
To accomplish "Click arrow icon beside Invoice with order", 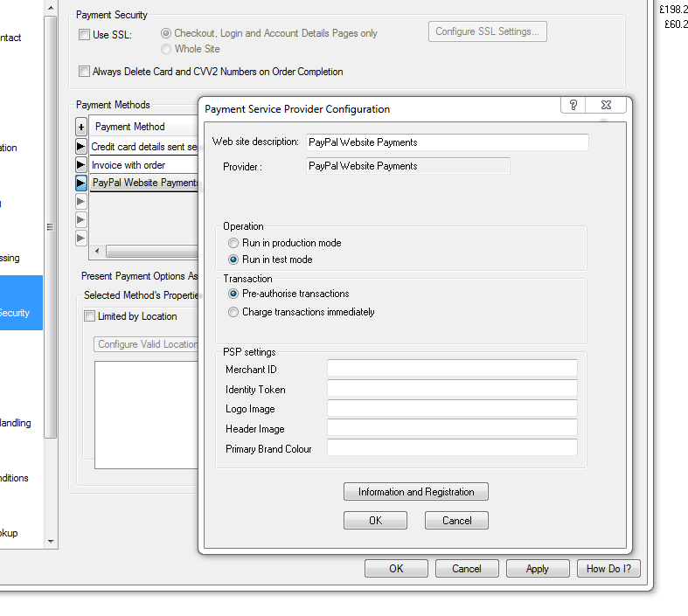I will (81, 165).
